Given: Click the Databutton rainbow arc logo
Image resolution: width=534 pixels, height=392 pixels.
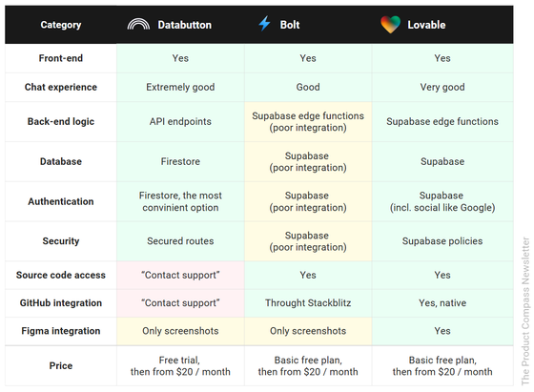Looking at the screenshot, I should pos(138,25).
